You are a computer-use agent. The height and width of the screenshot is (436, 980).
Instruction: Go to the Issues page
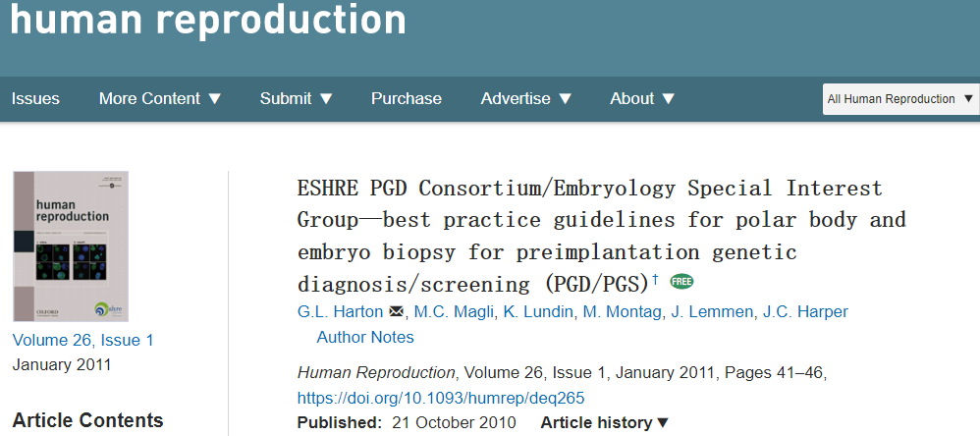click(x=35, y=98)
